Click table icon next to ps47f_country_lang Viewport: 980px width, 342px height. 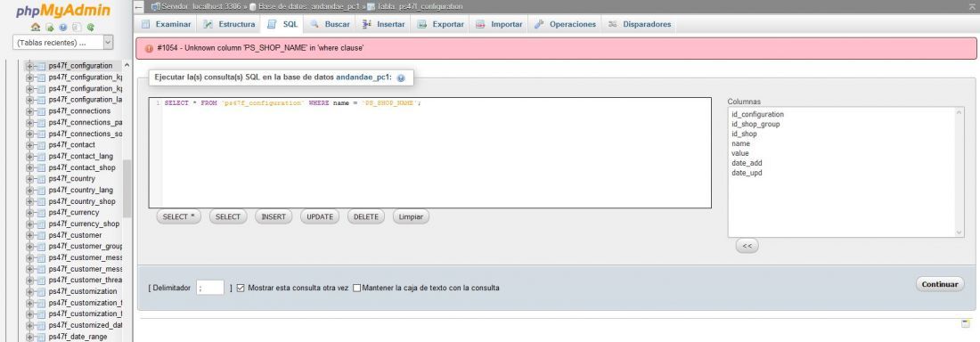[41, 190]
